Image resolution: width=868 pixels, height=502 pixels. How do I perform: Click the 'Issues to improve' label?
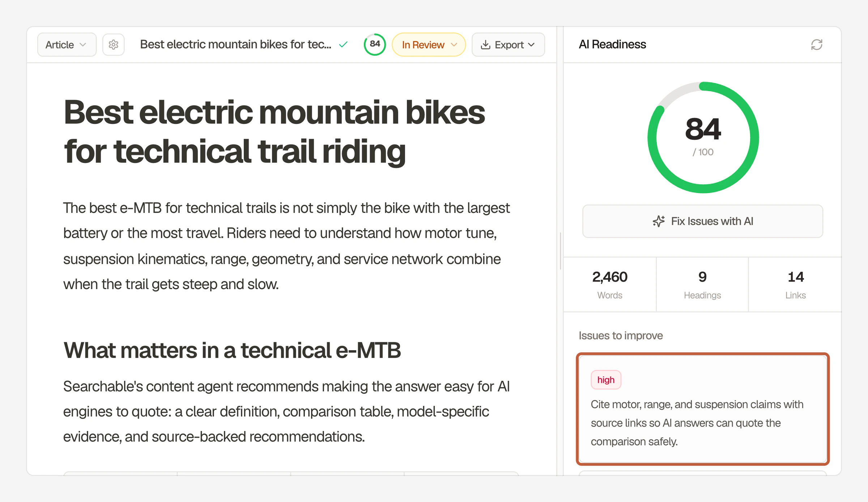pyautogui.click(x=621, y=335)
